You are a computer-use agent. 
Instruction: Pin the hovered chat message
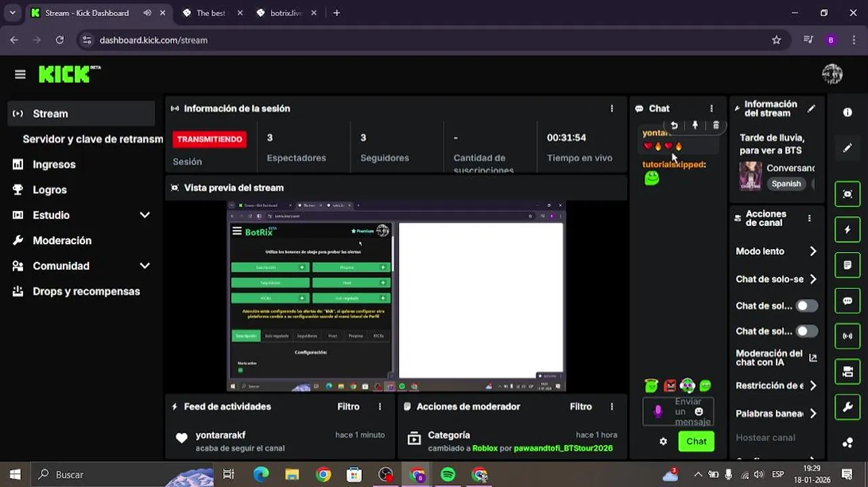pyautogui.click(x=695, y=125)
